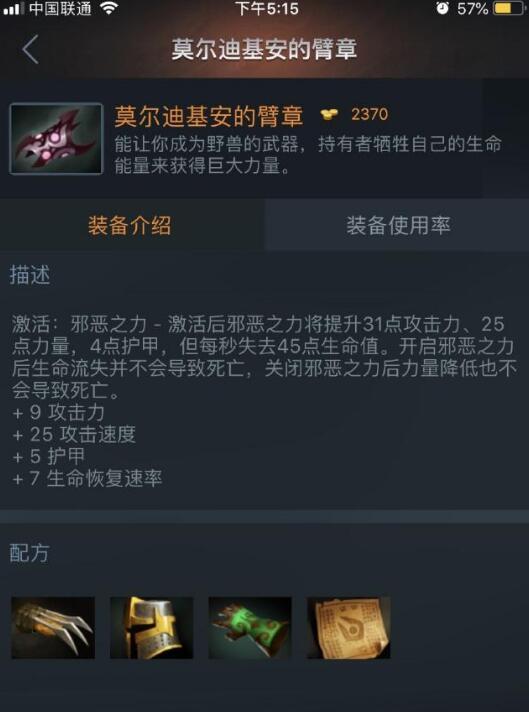Tap the battery indicator icon

[x=509, y=8]
